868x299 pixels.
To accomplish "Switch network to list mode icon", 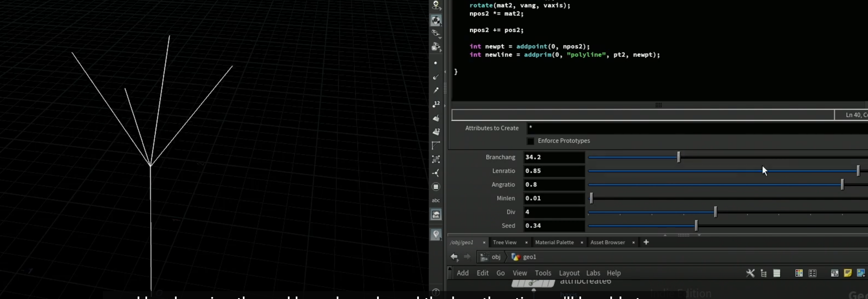I will [777, 273].
